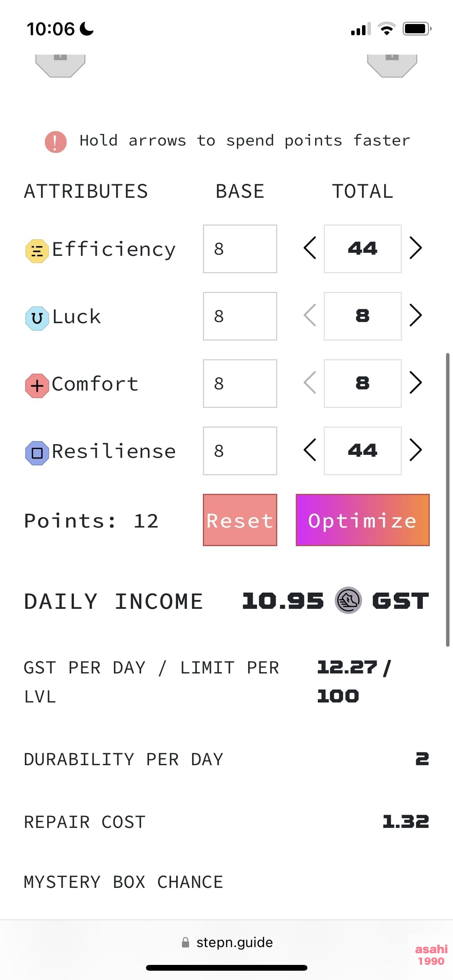The width and height of the screenshot is (453, 980).
Task: Click the blue Luck attribute icon
Action: [x=37, y=318]
